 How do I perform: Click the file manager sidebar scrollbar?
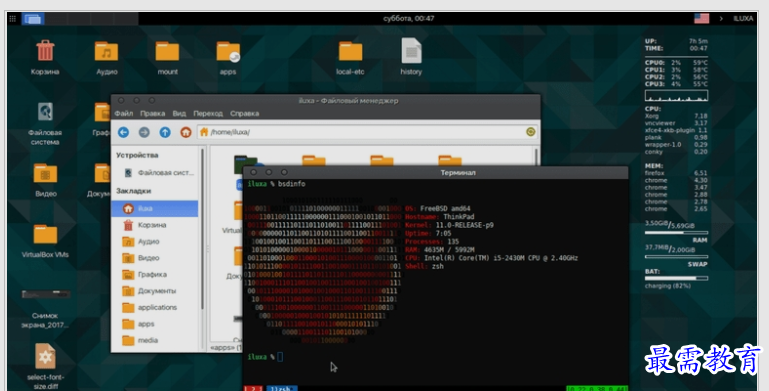pyautogui.click(x=203, y=229)
